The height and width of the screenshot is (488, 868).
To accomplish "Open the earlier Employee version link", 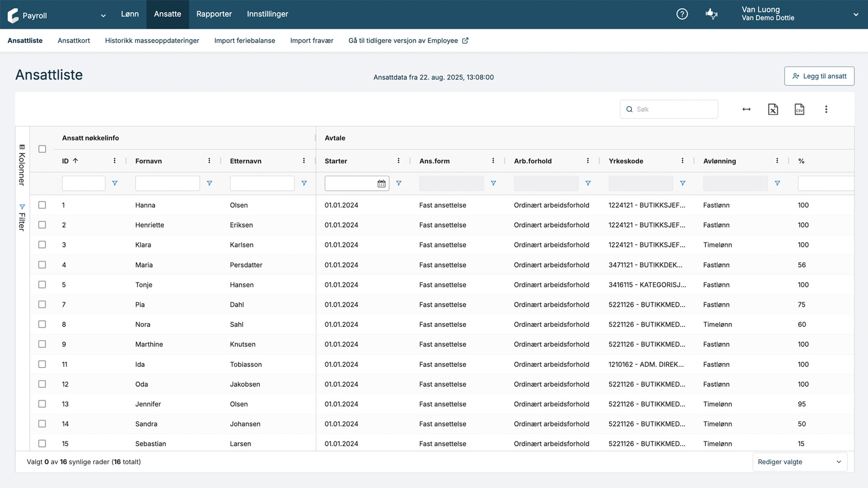I will pyautogui.click(x=408, y=41).
